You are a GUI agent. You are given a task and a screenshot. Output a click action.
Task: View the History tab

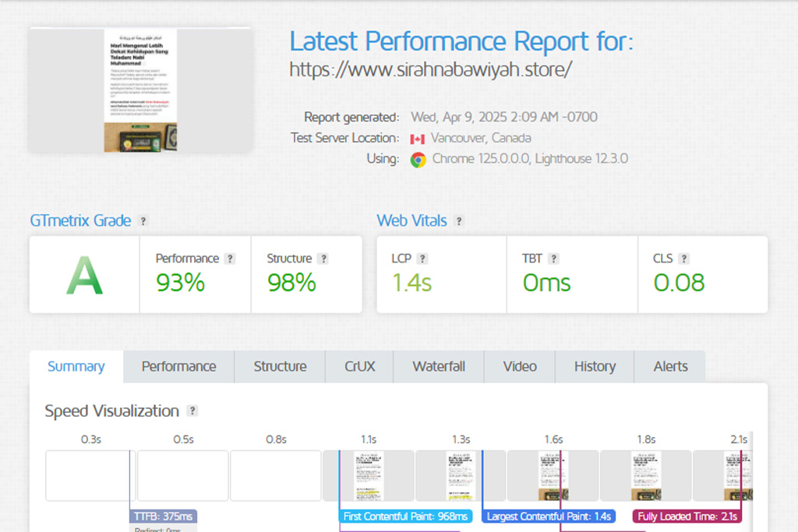pyautogui.click(x=595, y=367)
